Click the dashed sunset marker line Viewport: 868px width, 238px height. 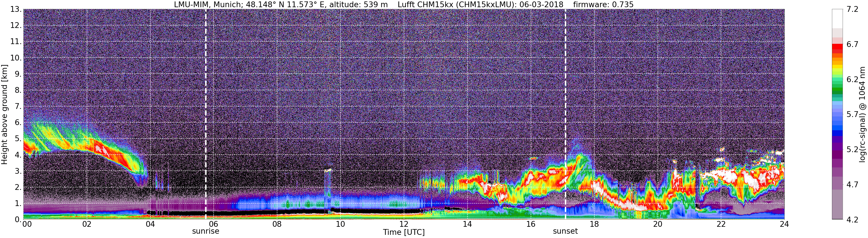[x=565, y=114]
